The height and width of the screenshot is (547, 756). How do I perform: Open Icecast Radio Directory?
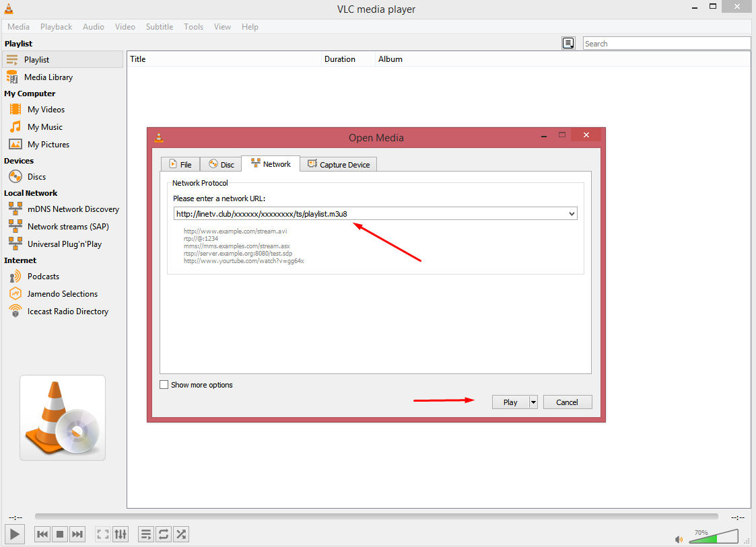point(63,312)
